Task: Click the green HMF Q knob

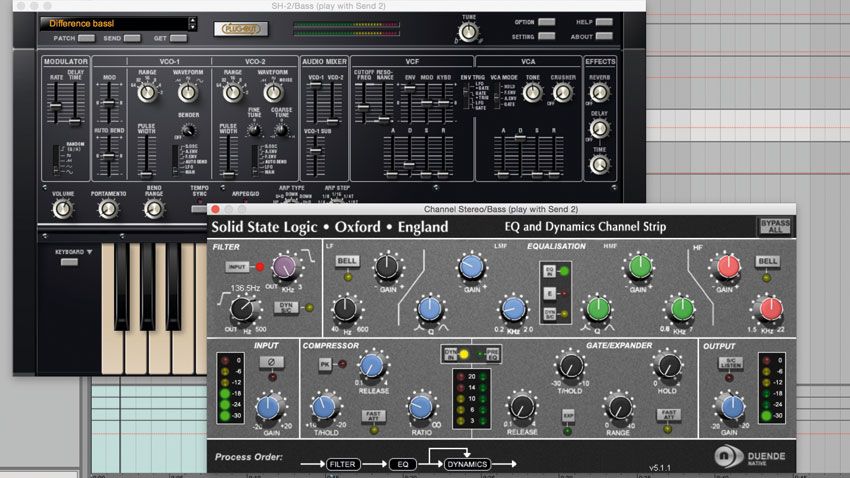Action: 597,309
